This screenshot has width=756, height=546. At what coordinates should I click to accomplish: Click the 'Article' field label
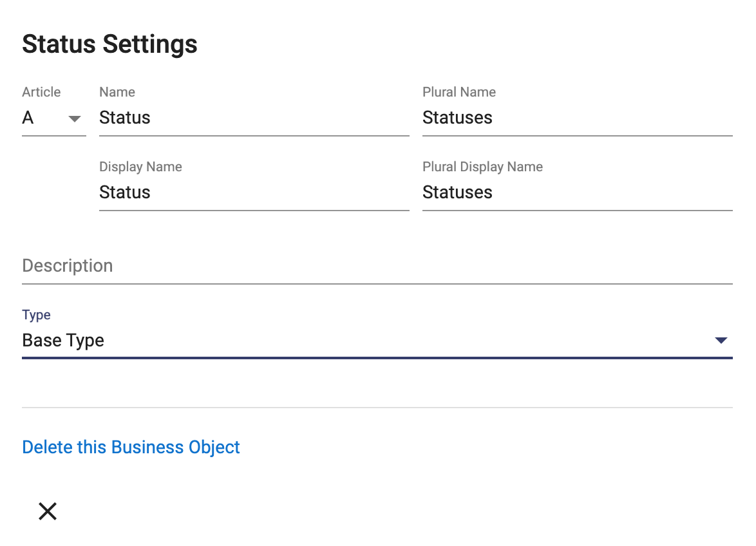41,92
